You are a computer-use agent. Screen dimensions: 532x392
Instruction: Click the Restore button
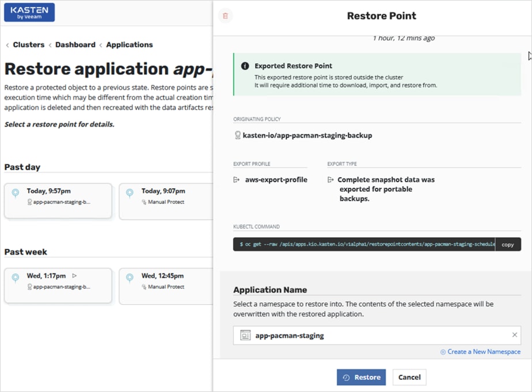361,377
